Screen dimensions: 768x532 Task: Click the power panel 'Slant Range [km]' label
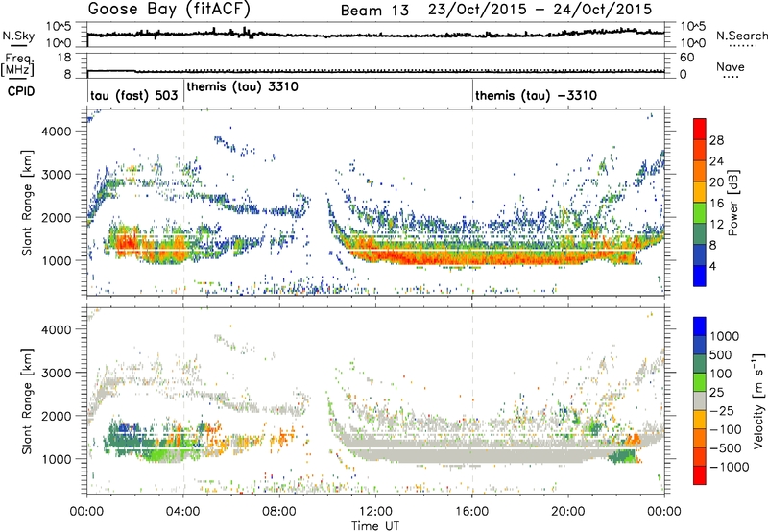[27, 203]
